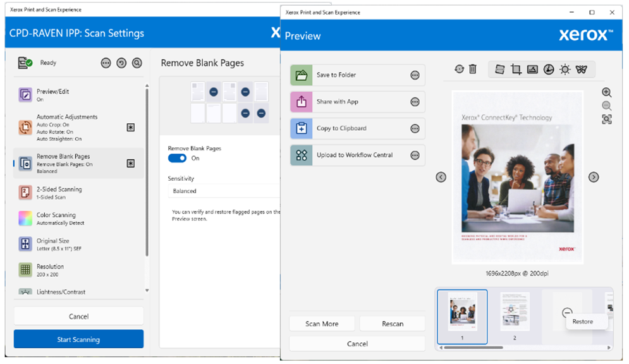Click the removed blank page minus icon
The image size is (629, 364).
point(567,312)
